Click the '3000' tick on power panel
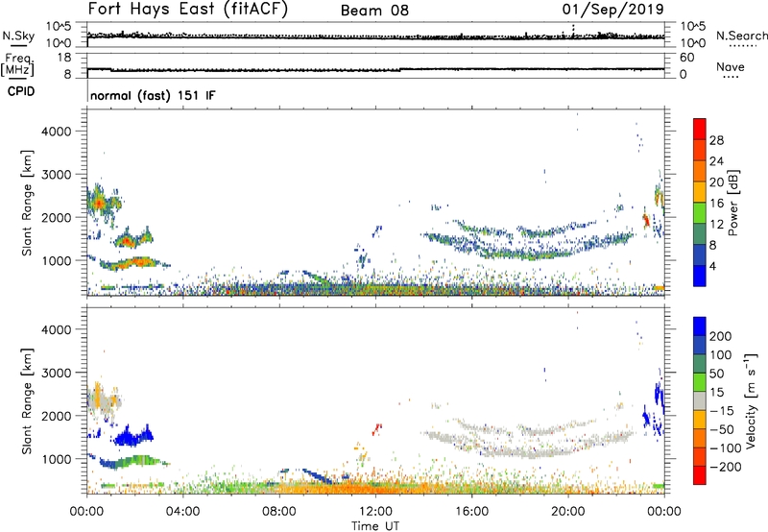The image size is (768, 532). [56, 175]
